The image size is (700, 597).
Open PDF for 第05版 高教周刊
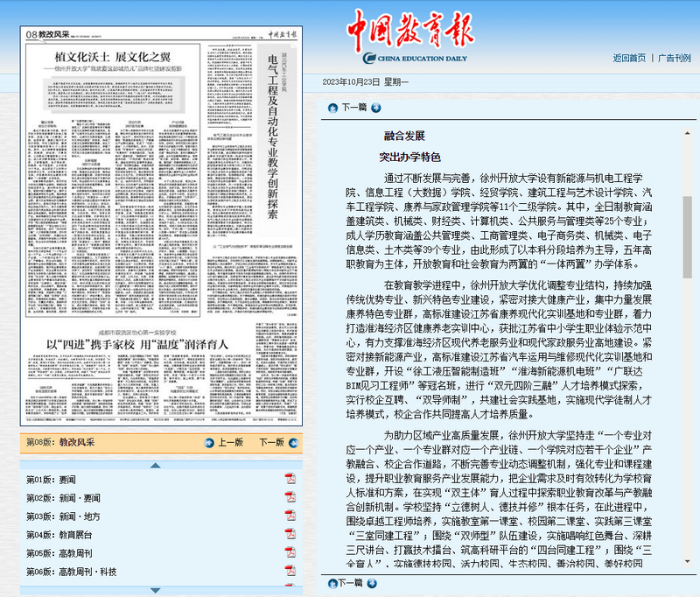click(289, 552)
